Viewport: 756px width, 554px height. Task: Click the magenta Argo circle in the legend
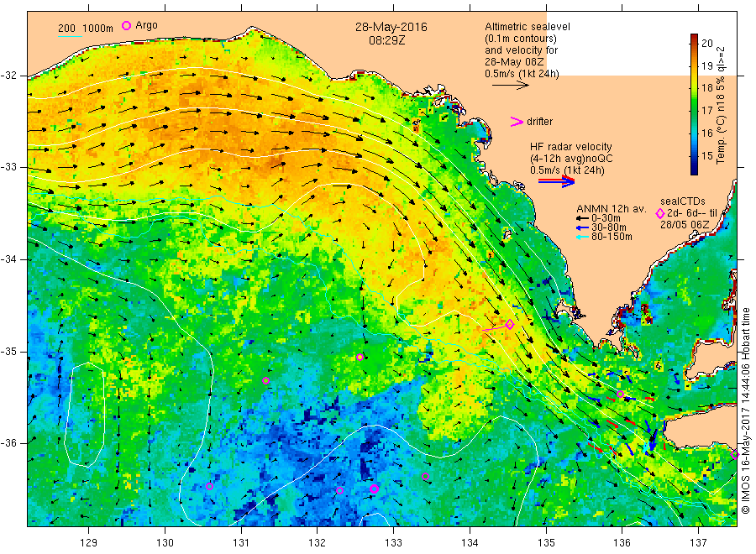click(126, 25)
